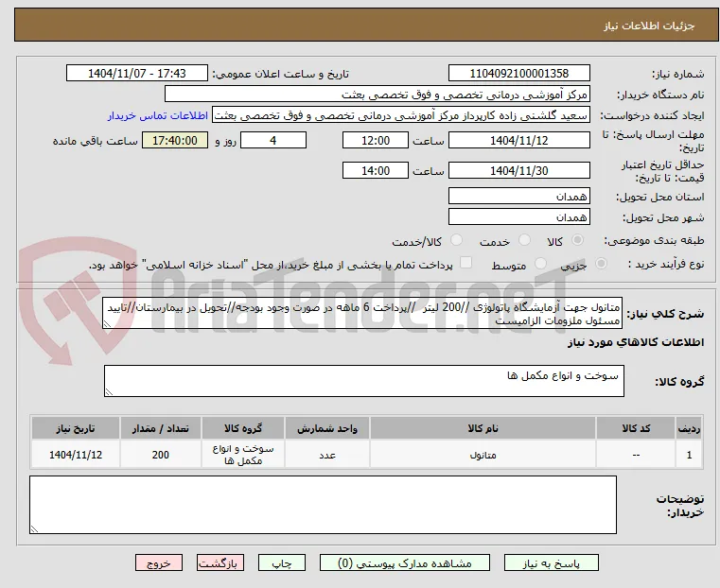Click the resize handle of گروه کالا box
Viewport: 720px width, 588px height.
coord(109,391)
